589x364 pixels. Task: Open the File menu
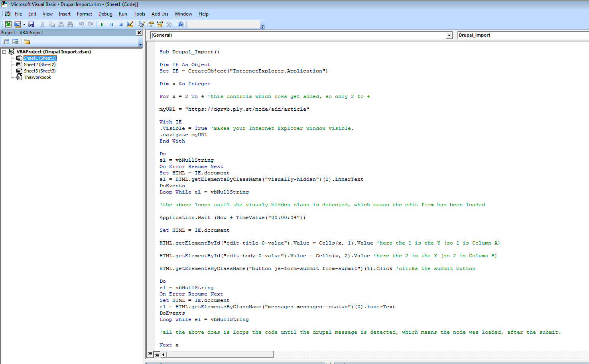[x=18, y=14]
